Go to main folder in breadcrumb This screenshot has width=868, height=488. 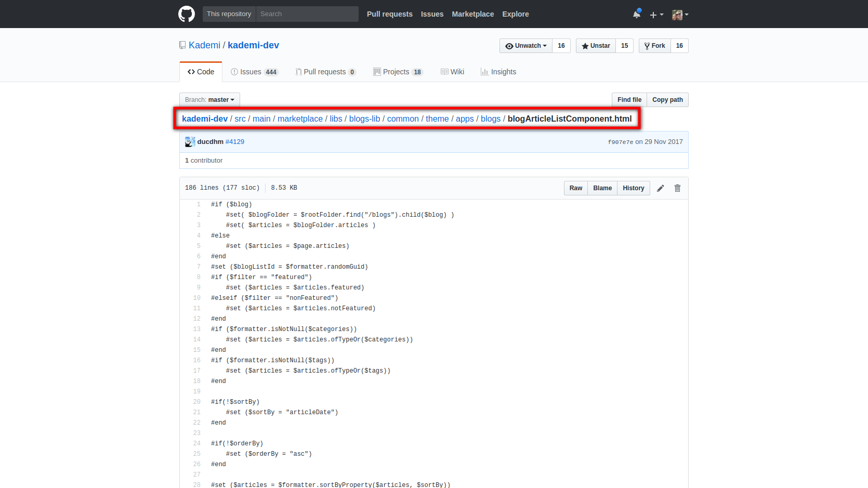click(261, 119)
